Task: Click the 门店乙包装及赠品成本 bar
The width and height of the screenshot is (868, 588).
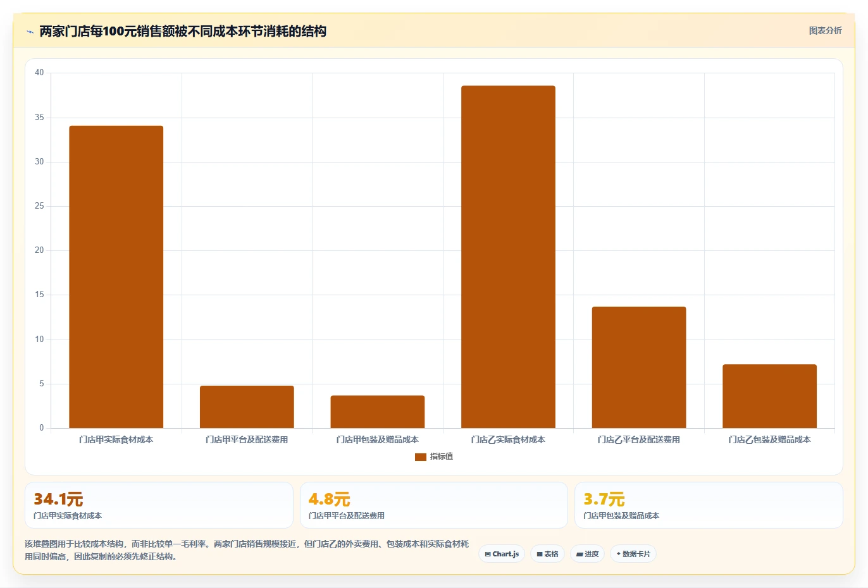Action: click(769, 396)
